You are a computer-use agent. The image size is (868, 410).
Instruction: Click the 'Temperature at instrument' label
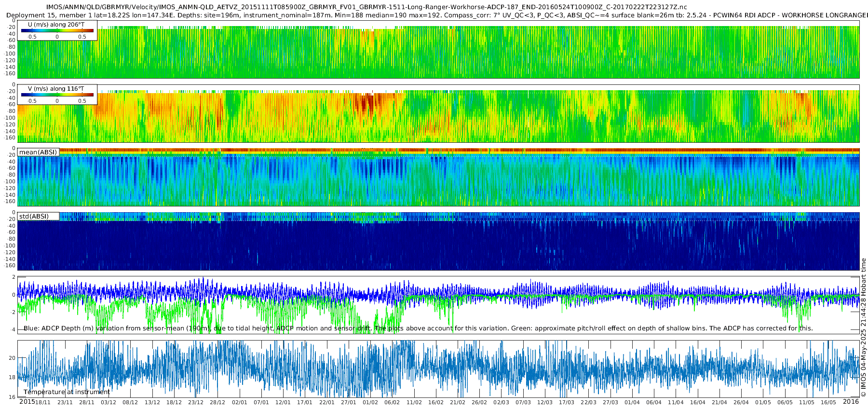67,392
